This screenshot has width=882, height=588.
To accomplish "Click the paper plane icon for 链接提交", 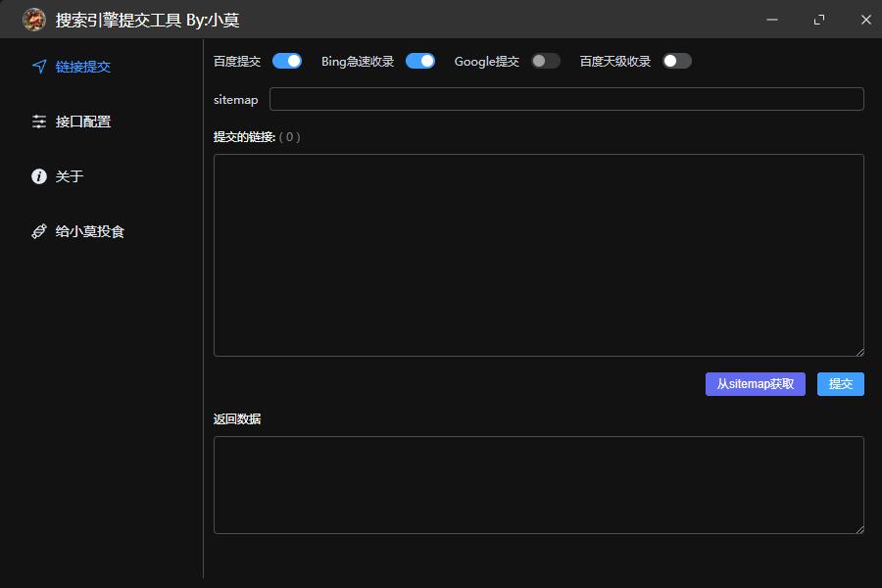I will (39, 67).
